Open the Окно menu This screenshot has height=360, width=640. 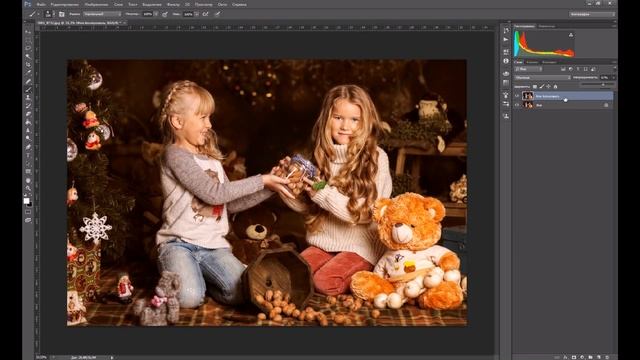(x=222, y=4)
